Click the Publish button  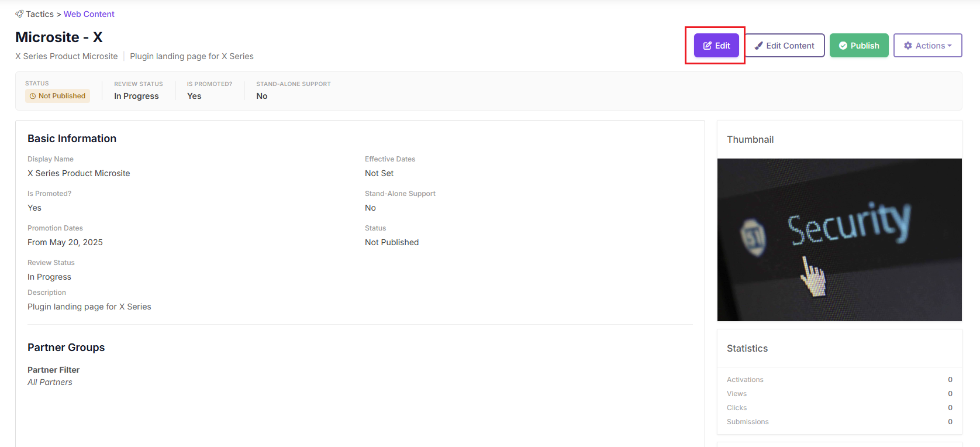(859, 46)
